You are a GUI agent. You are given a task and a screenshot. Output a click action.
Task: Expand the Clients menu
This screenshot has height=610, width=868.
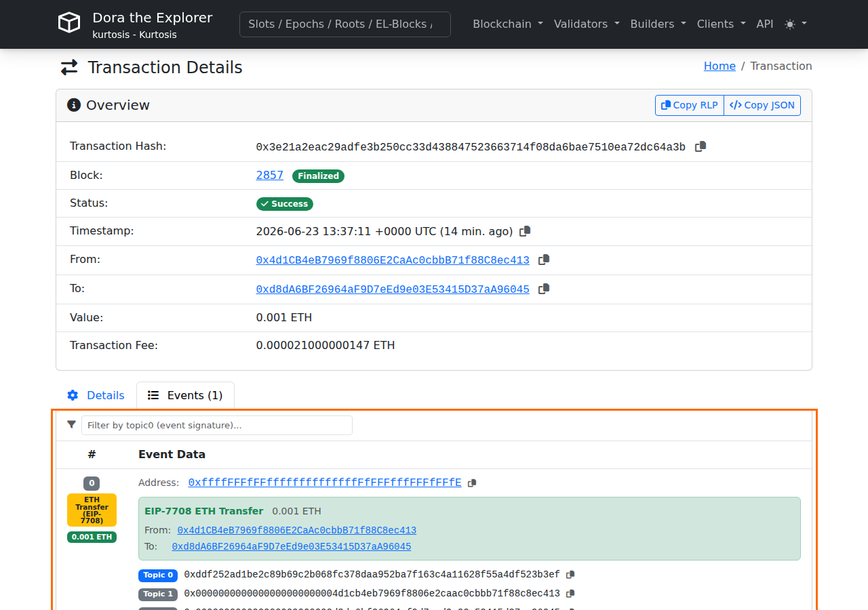coord(722,24)
